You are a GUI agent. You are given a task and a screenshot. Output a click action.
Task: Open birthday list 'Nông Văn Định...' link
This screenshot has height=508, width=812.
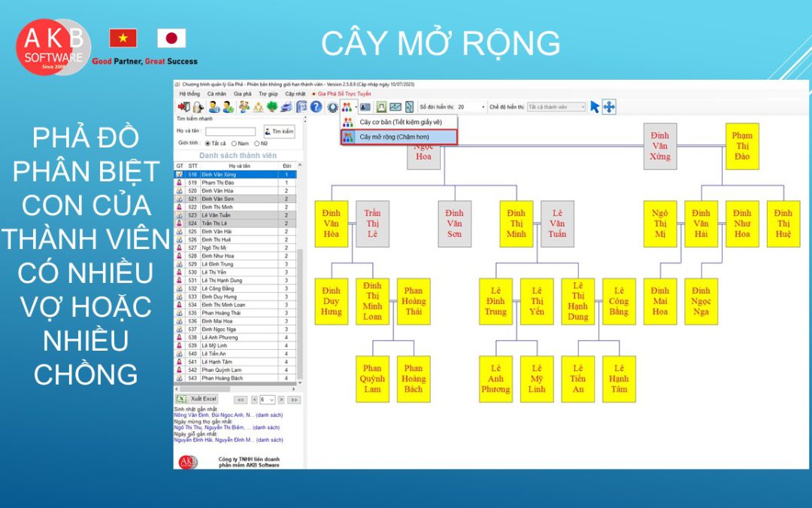click(229, 415)
